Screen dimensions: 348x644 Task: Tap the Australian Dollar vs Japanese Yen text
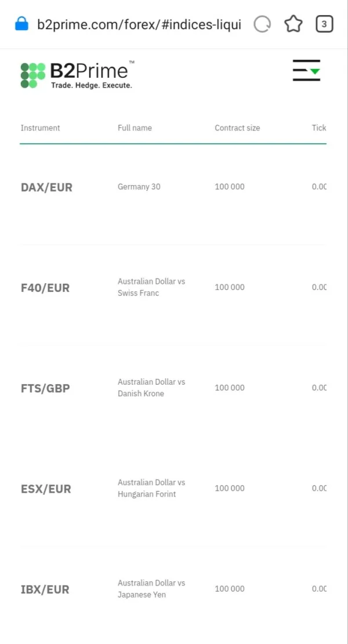pos(151,588)
